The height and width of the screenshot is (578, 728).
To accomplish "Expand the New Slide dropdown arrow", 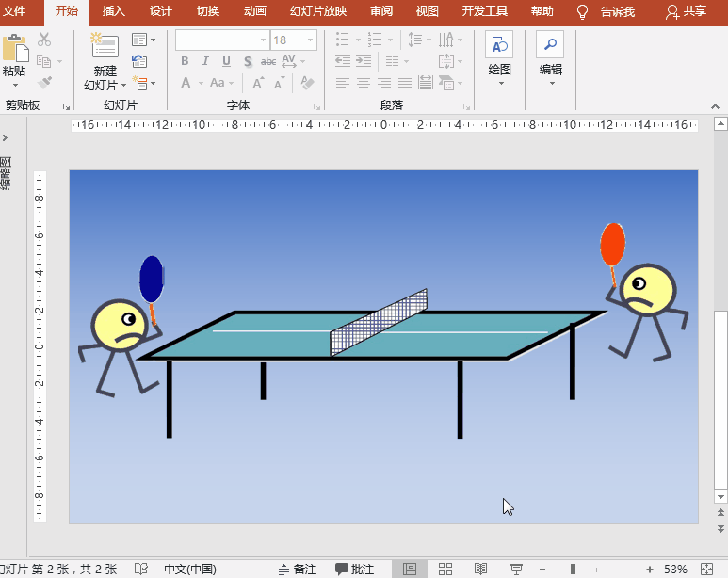I will [x=123, y=86].
